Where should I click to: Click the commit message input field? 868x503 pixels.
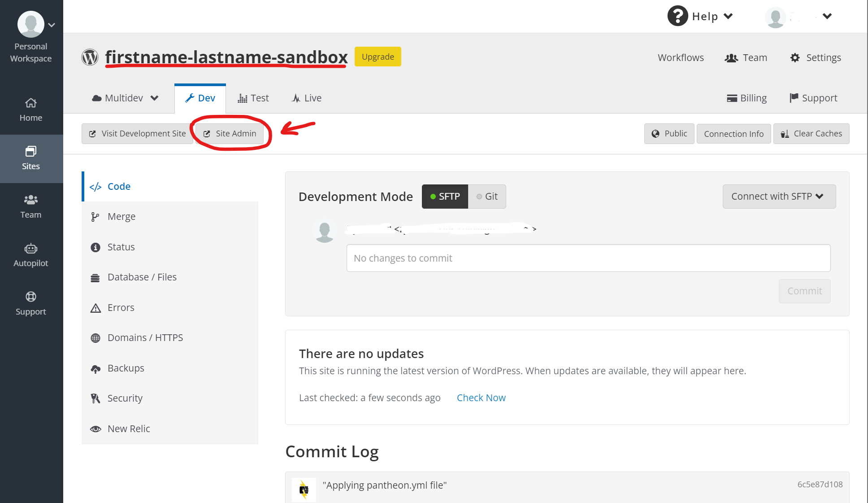pos(589,259)
